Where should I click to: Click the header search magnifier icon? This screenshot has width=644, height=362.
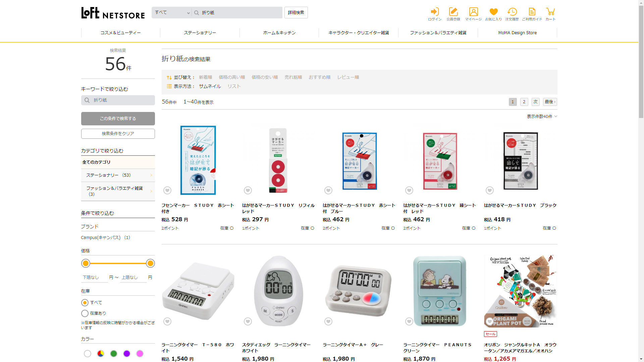click(x=197, y=13)
